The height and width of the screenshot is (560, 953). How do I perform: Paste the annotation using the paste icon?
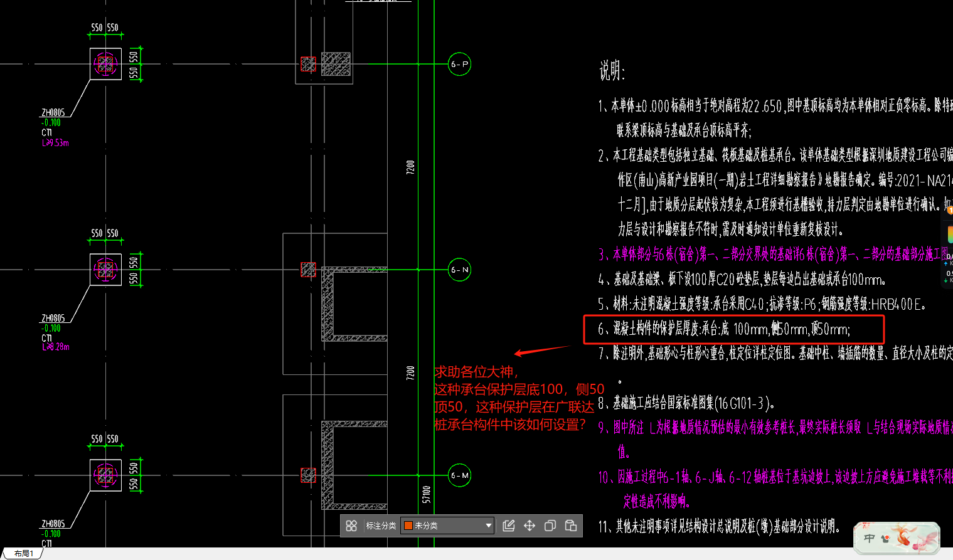click(x=571, y=526)
